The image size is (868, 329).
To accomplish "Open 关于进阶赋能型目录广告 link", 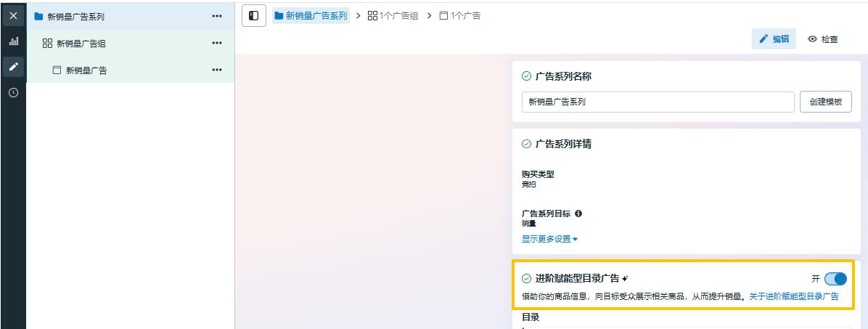I will click(794, 296).
